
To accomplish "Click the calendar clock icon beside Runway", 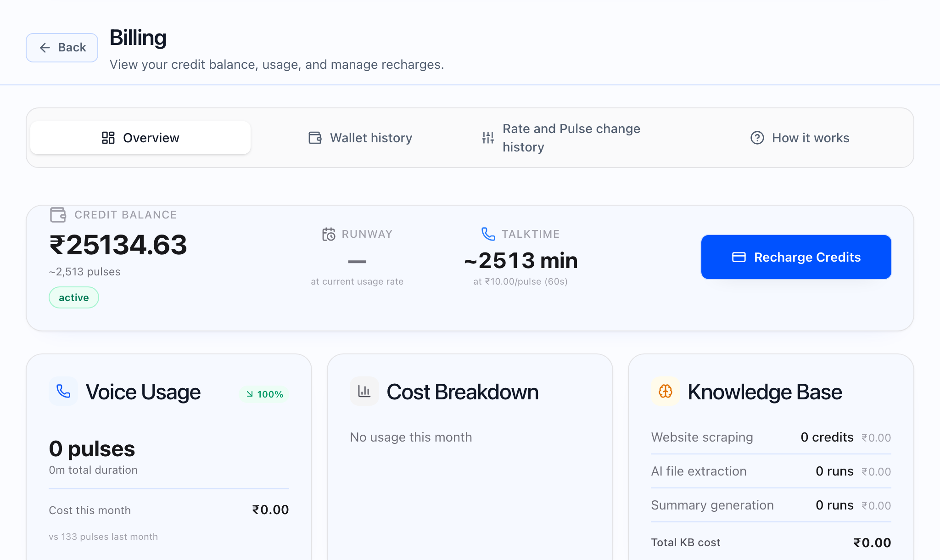I will point(329,234).
